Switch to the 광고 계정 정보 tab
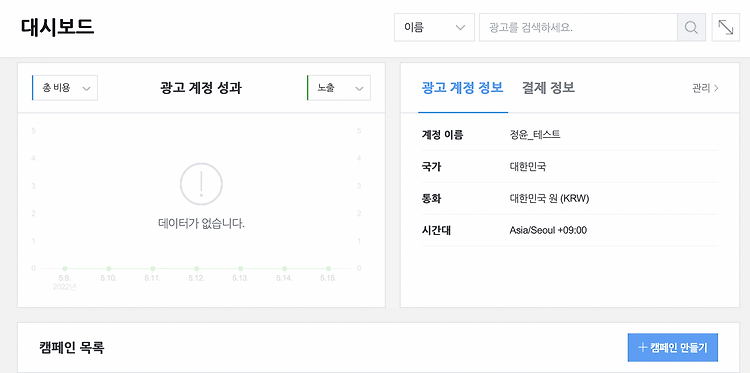The image size is (750, 373). tap(462, 88)
